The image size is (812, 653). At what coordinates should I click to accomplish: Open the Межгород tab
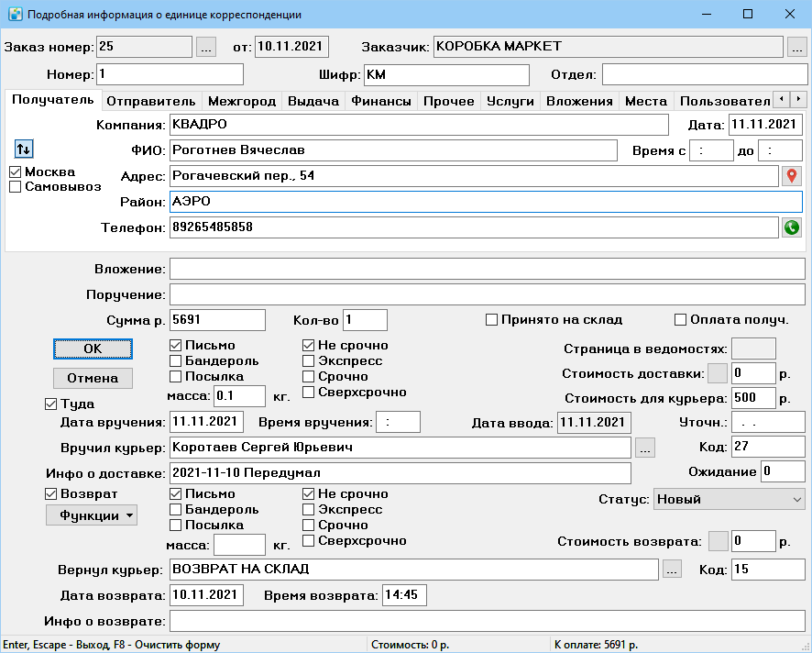(242, 101)
